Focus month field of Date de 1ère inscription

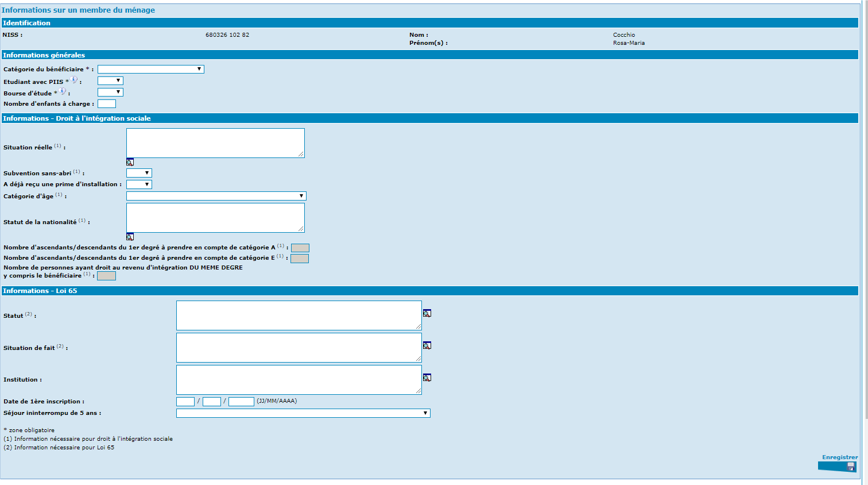coord(212,402)
